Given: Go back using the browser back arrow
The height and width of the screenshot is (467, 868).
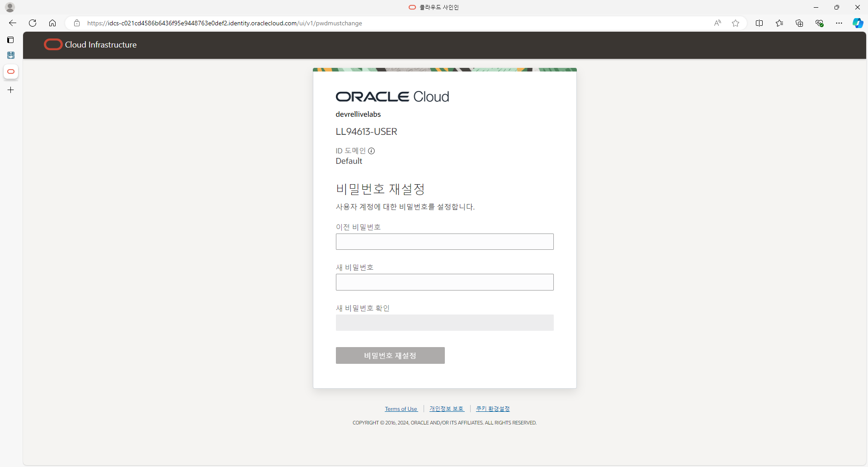Looking at the screenshot, I should [x=13, y=23].
